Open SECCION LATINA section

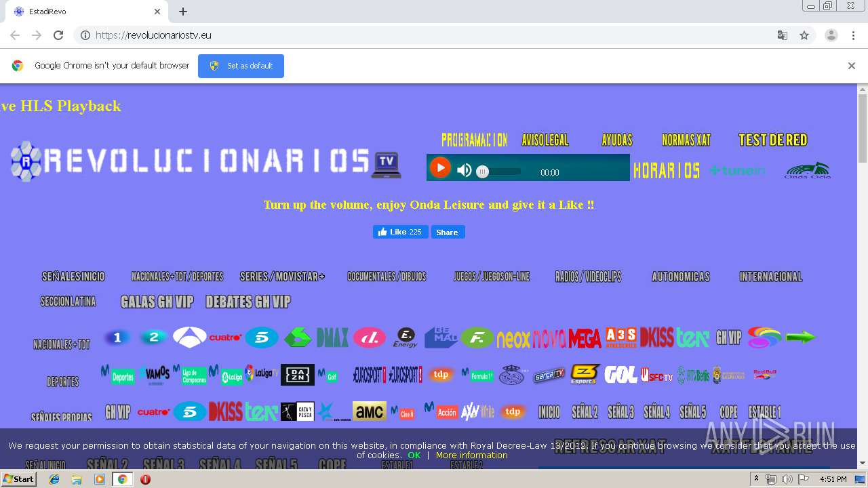68,302
